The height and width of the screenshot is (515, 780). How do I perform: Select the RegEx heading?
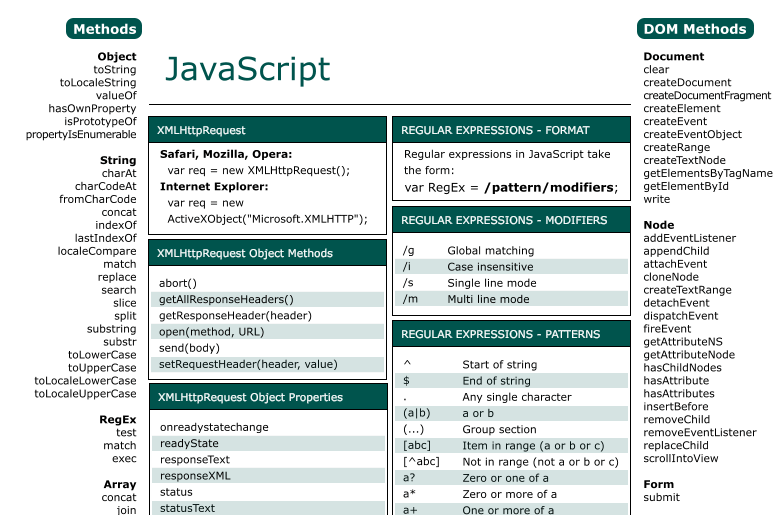coord(117,419)
